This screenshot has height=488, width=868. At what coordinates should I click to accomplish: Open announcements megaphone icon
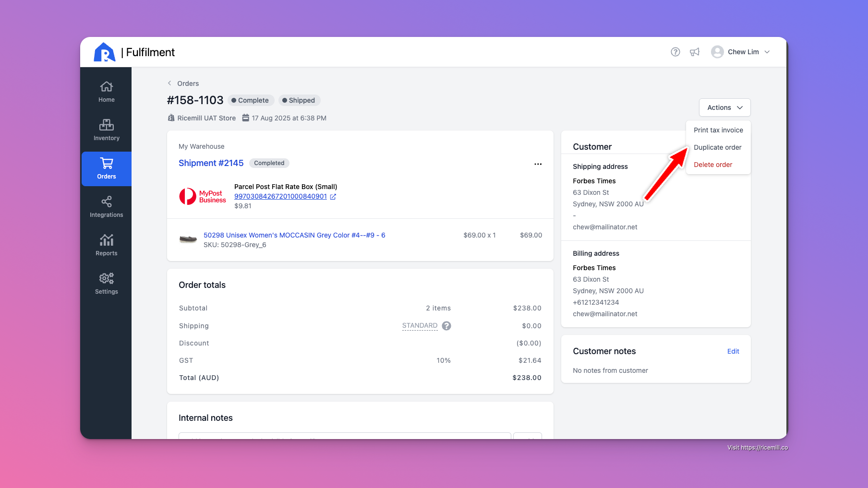[694, 52]
